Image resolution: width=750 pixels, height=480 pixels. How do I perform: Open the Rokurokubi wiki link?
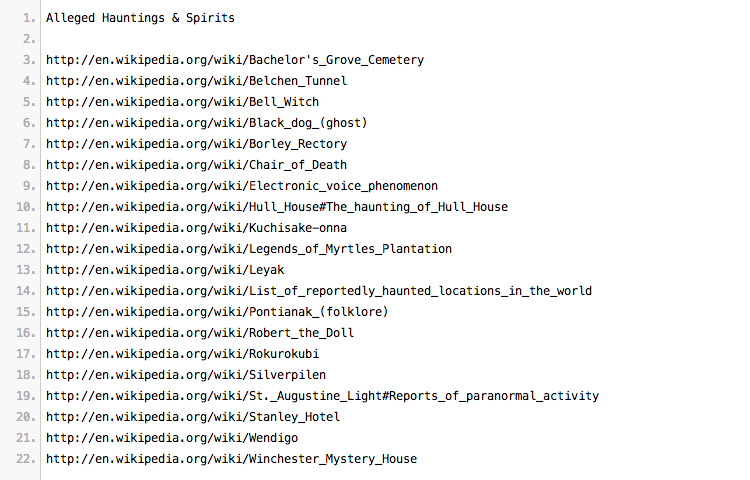click(x=182, y=354)
